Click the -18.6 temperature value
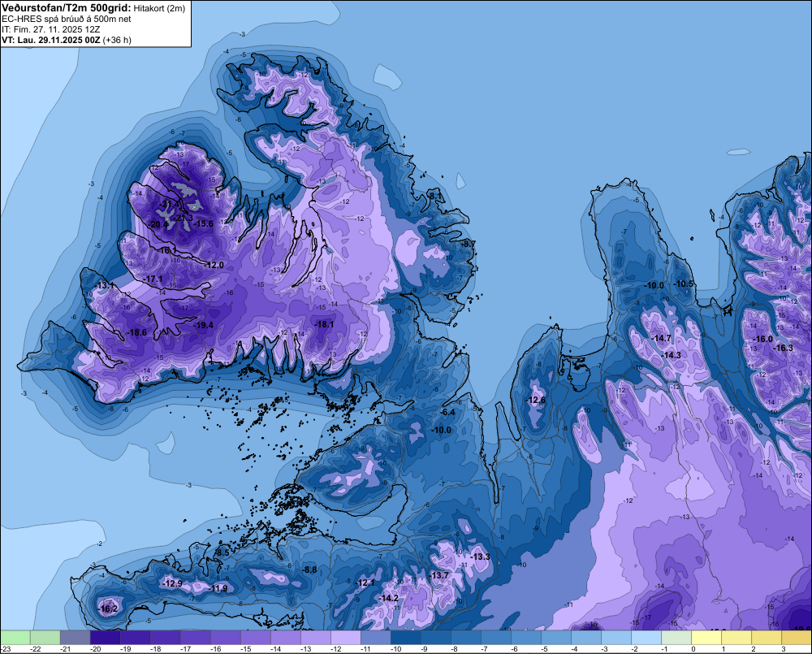812x654 pixels. 137,333
